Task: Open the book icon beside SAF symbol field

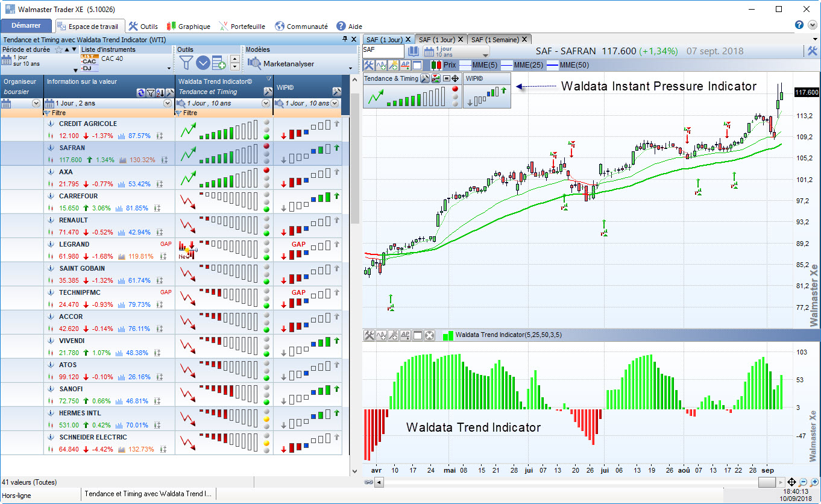Action: click(413, 51)
